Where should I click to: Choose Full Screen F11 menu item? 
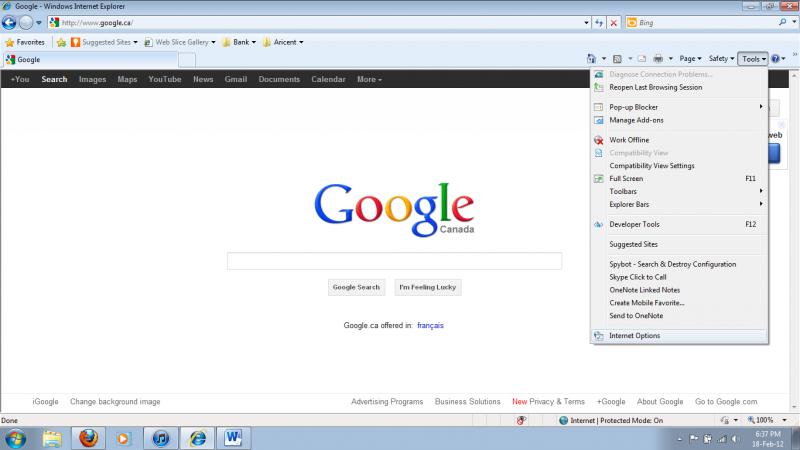coord(679,179)
